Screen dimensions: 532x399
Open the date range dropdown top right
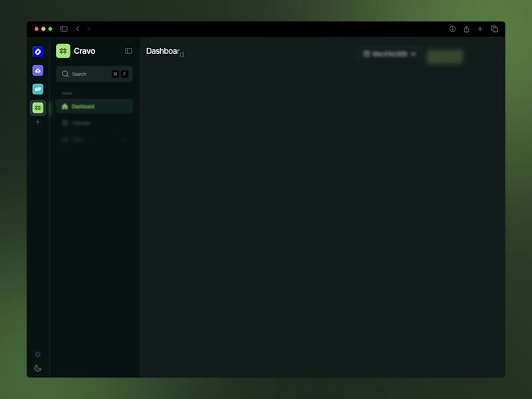390,55
